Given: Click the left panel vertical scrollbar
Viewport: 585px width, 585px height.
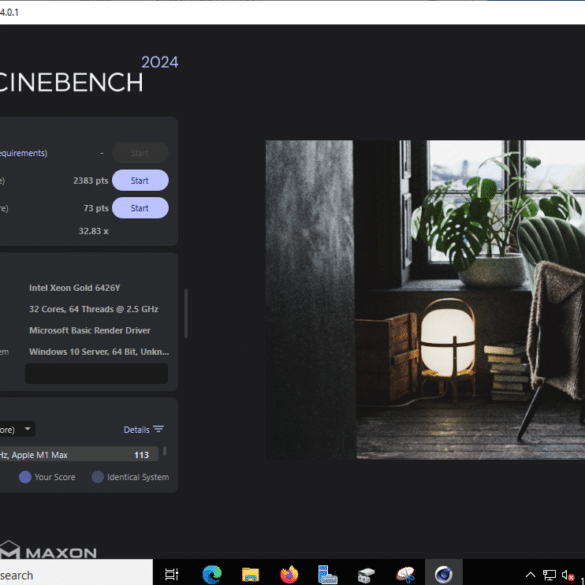Looking at the screenshot, I should (x=186, y=313).
